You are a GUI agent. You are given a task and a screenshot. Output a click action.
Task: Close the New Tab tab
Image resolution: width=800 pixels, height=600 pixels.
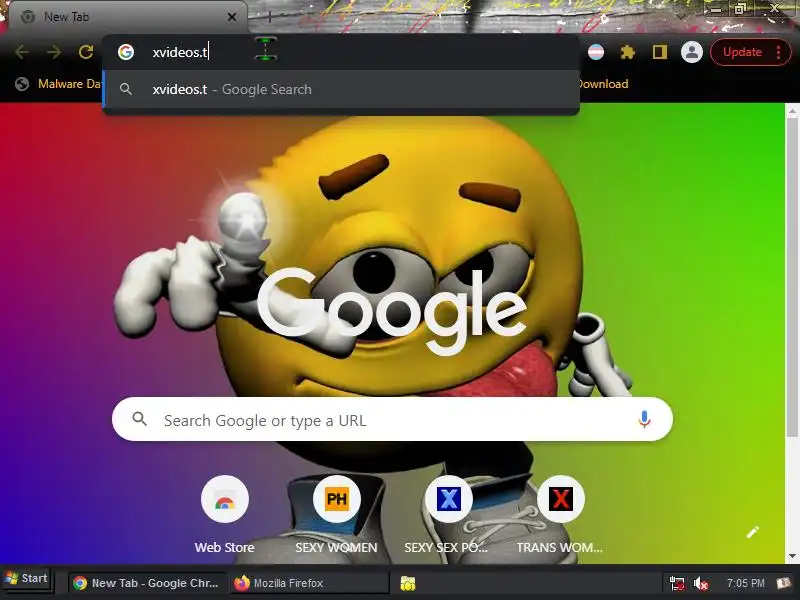coord(232,17)
